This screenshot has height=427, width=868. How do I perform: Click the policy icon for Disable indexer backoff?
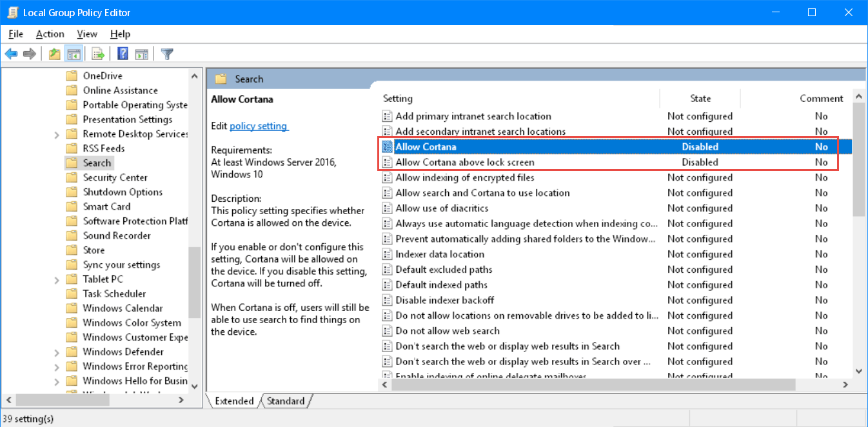[388, 300]
